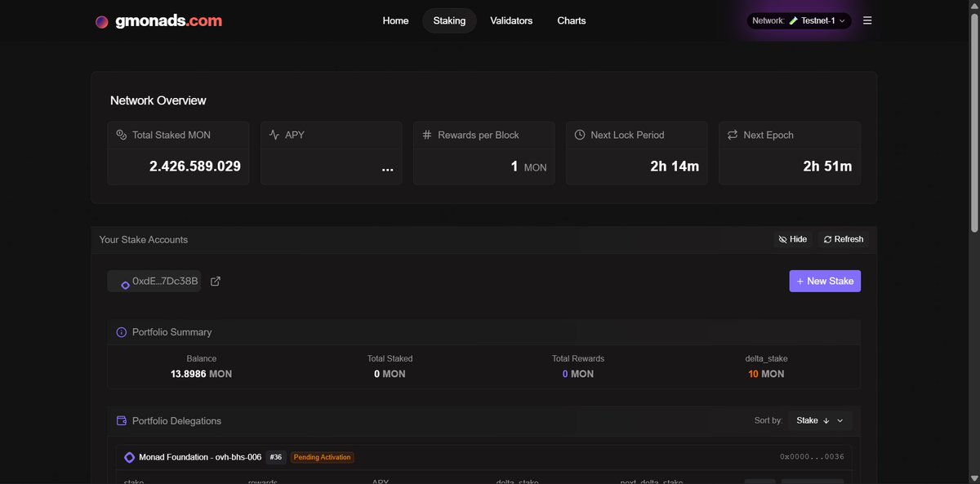
Task: Click the gmonads.com site title
Action: click(169, 21)
